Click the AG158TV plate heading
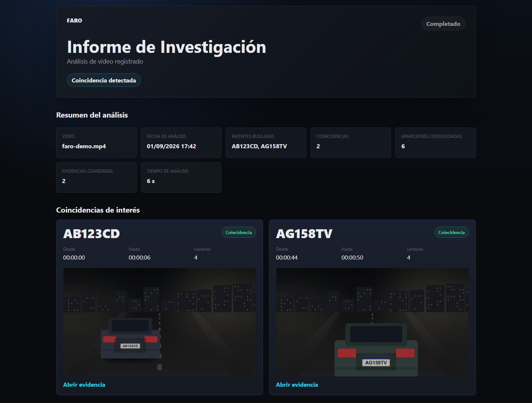 304,234
